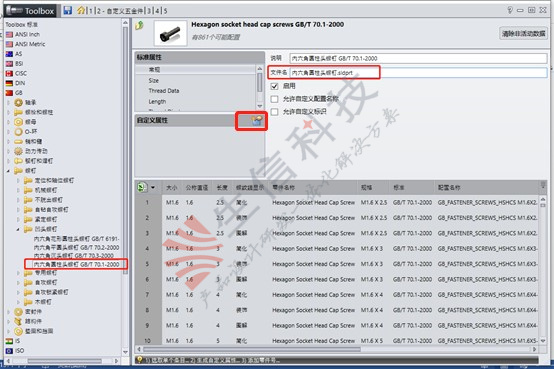Collapse the 凹头螺钉 subfolder
This screenshot has width=554, height=369.
(18, 229)
